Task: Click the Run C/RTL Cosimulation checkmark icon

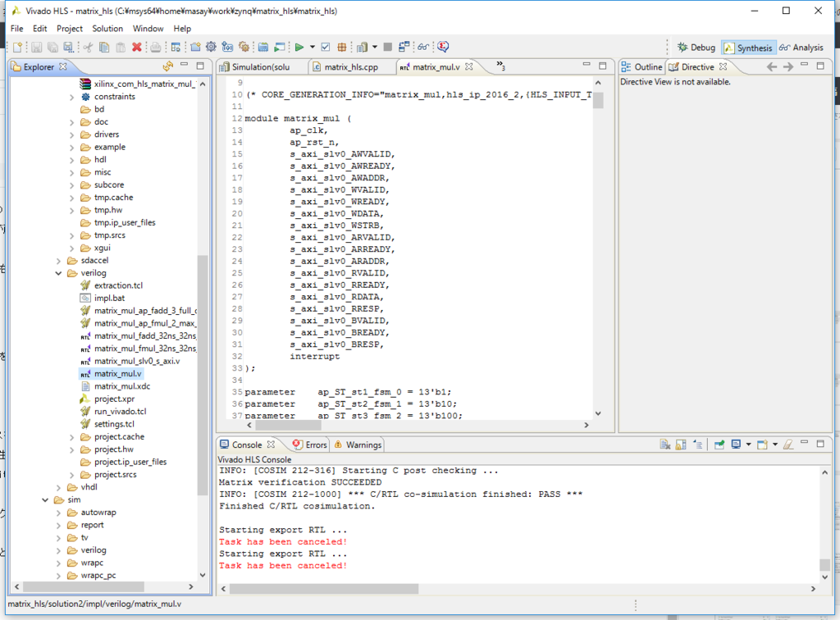Action: (x=325, y=47)
